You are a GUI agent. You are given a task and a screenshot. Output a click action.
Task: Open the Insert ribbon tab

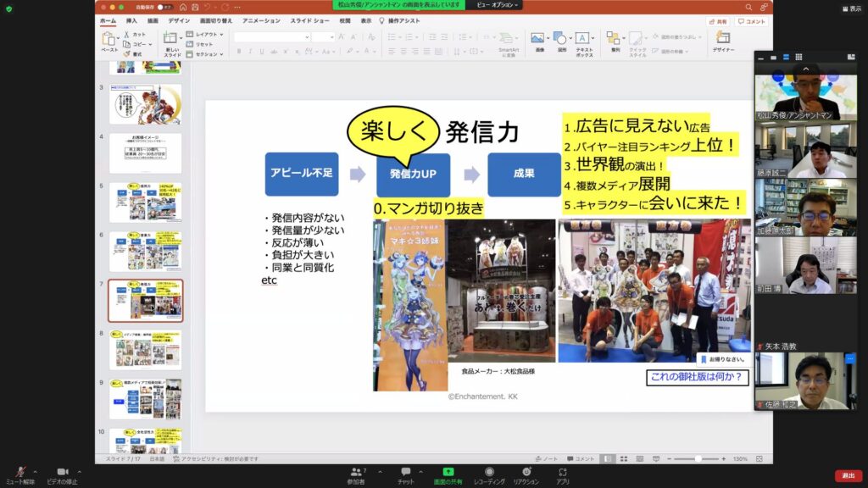coord(131,21)
